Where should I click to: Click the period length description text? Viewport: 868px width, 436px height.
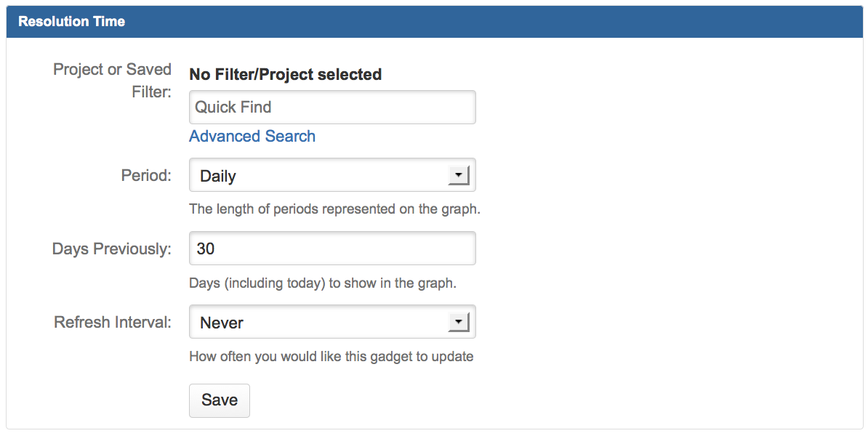click(x=334, y=209)
